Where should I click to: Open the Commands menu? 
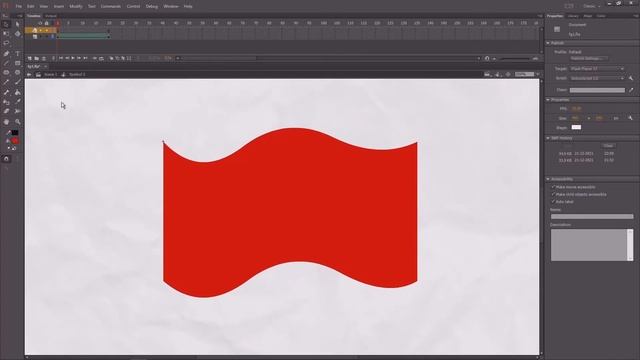(111, 7)
